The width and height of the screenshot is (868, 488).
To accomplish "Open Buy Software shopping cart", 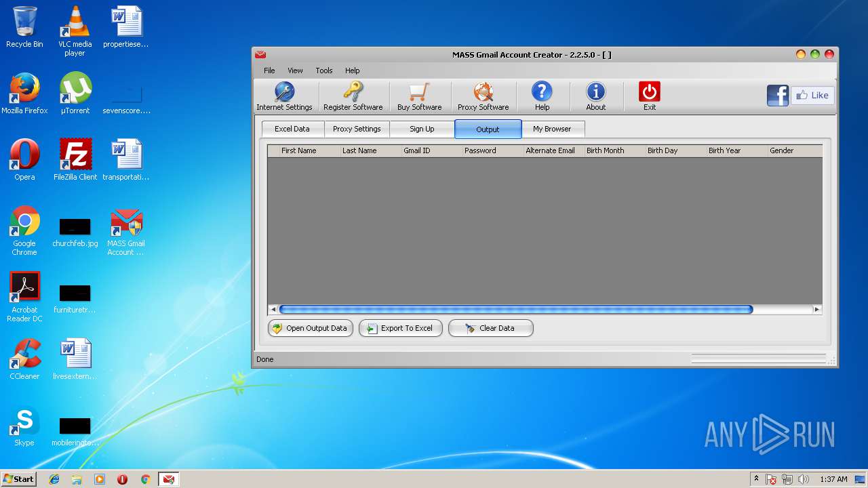I will [x=419, y=96].
